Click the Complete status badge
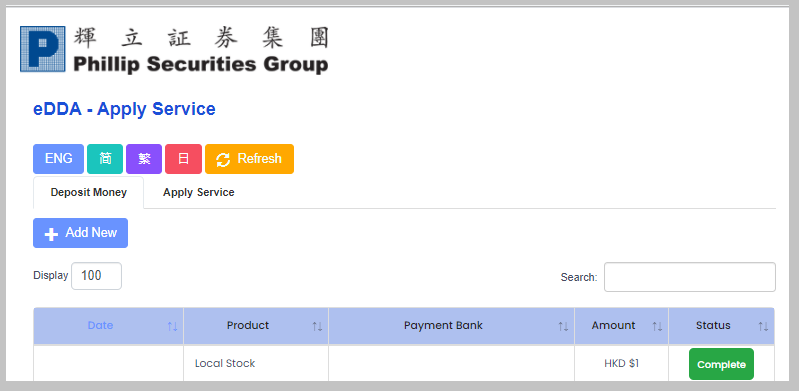Viewport: 799px width, 391px height. [722, 364]
